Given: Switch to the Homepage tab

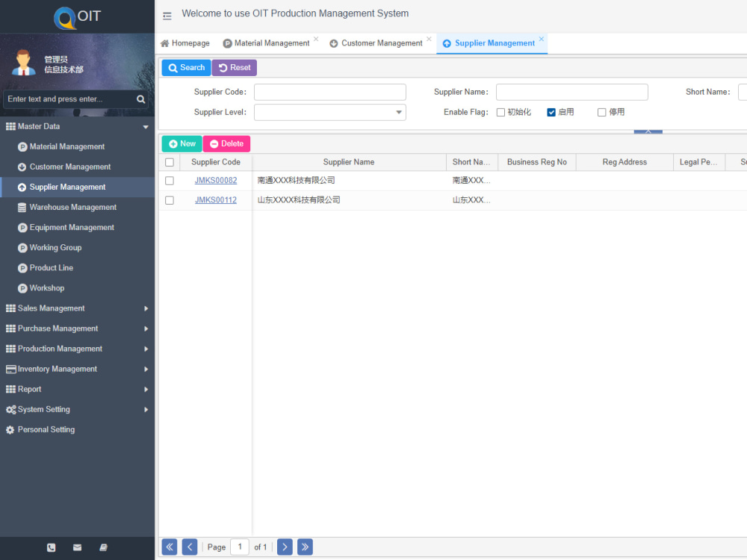Looking at the screenshot, I should tap(185, 43).
